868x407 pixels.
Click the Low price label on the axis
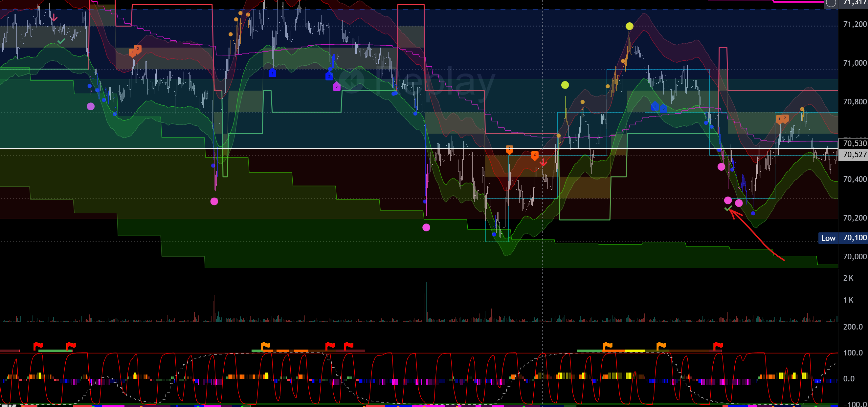[828, 238]
